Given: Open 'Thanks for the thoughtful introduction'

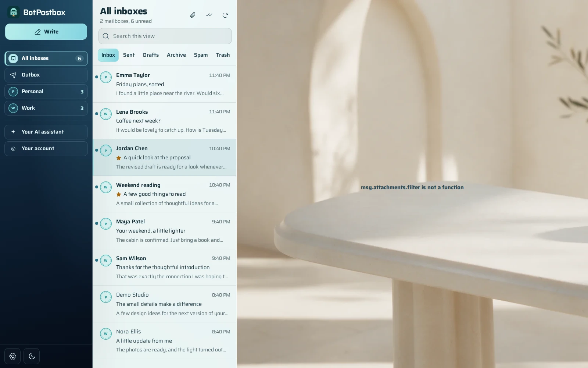Looking at the screenshot, I should [165, 267].
